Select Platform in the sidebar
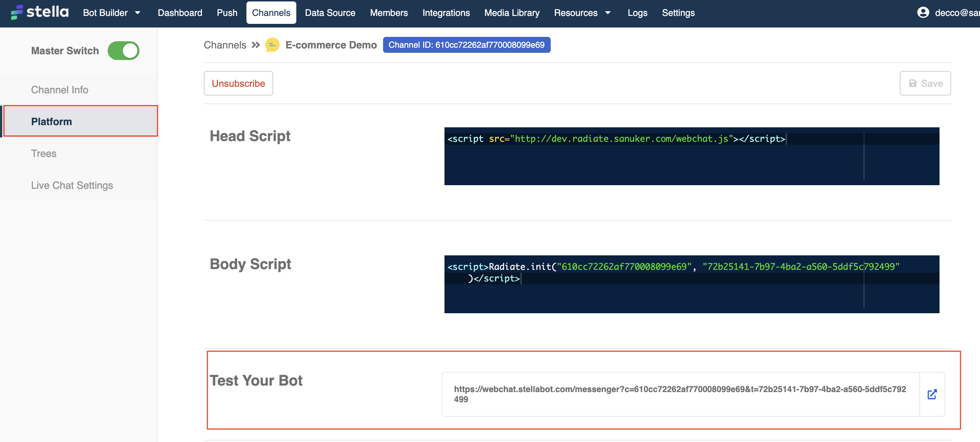Screen dimensions: 980x442 tap(51, 121)
